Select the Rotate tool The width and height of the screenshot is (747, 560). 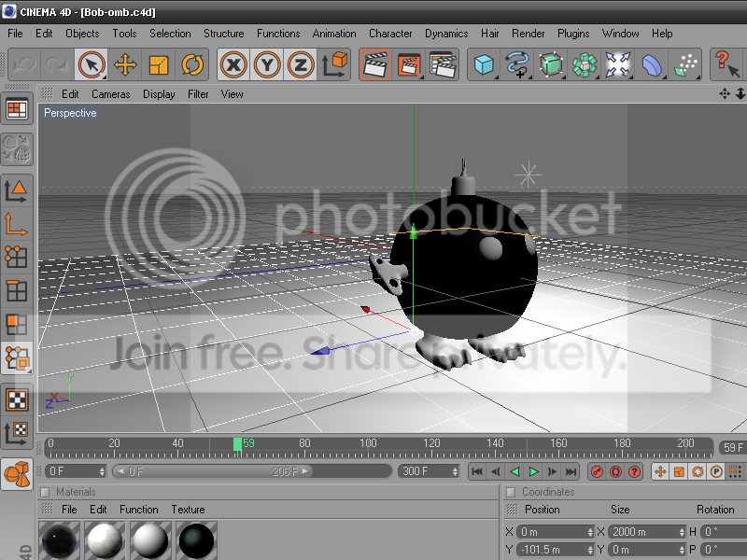click(x=192, y=64)
